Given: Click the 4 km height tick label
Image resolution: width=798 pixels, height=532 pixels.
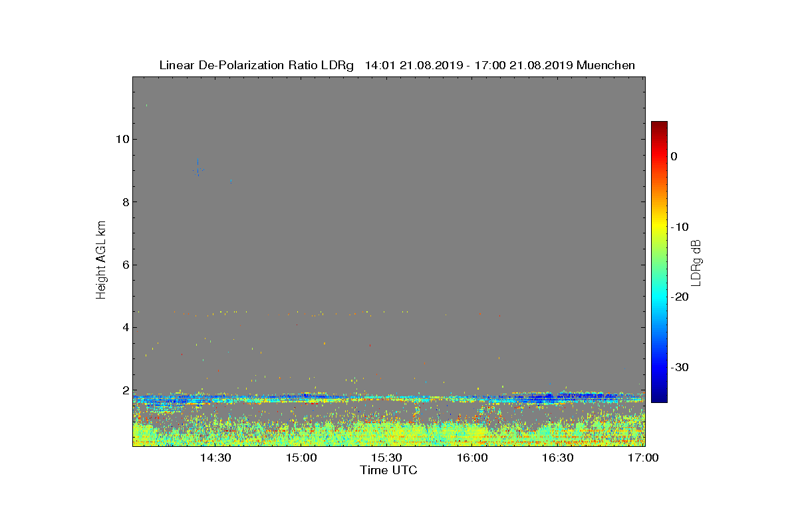Looking at the screenshot, I should (x=124, y=327).
